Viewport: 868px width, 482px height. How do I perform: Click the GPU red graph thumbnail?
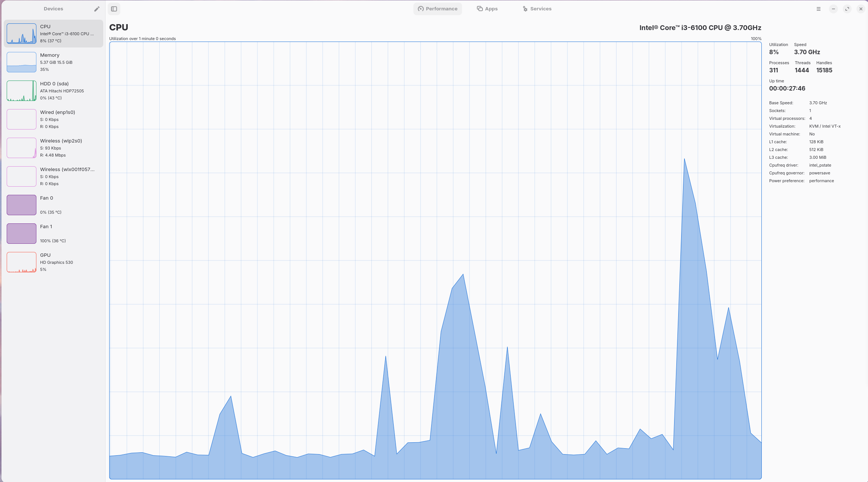tap(22, 262)
